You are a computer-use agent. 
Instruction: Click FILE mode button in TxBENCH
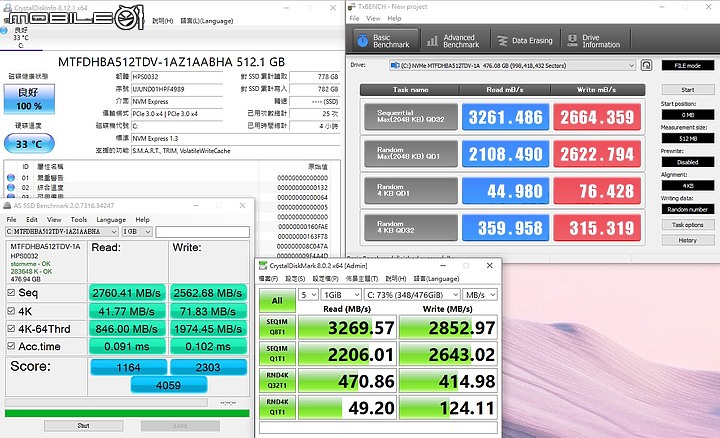click(687, 66)
